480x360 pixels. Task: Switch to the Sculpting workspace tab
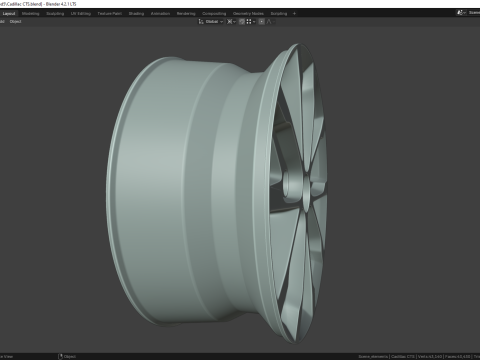(x=55, y=14)
